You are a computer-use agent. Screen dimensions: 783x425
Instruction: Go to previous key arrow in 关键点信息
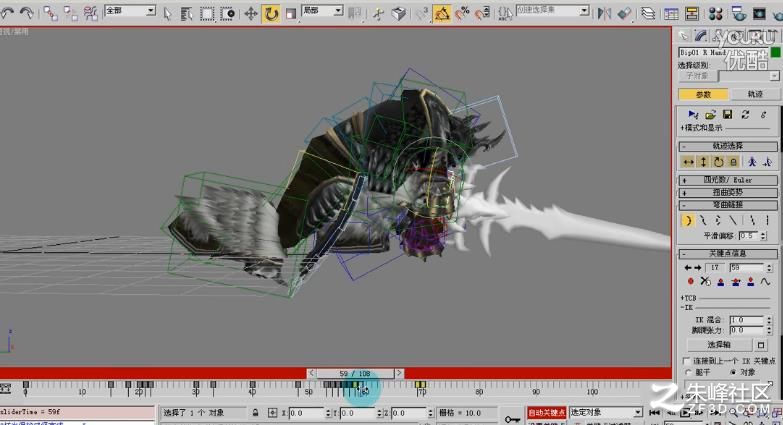tap(688, 268)
